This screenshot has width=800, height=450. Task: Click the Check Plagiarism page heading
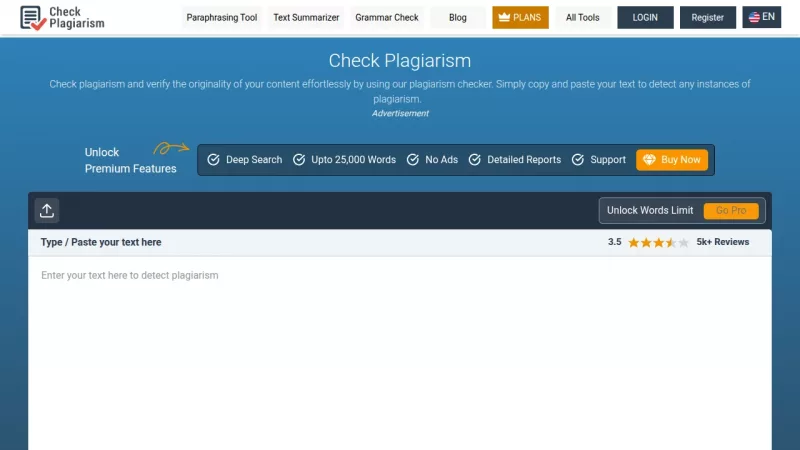(399, 61)
